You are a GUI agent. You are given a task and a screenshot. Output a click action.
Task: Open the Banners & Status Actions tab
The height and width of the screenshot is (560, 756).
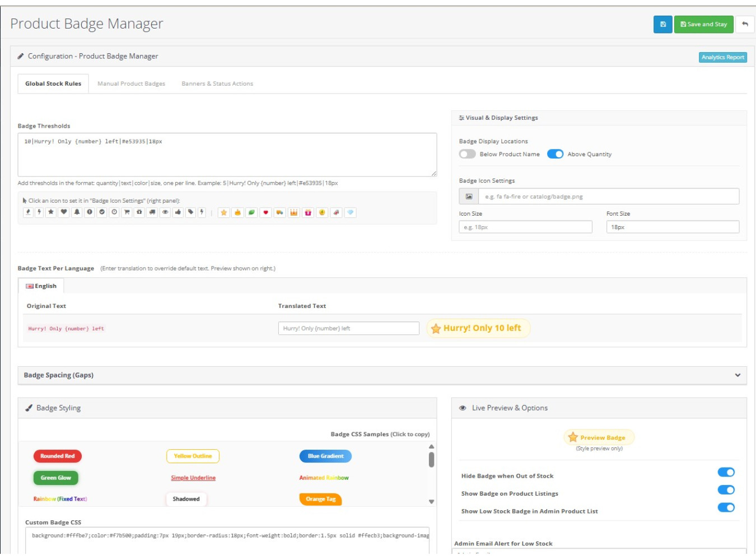tap(217, 83)
